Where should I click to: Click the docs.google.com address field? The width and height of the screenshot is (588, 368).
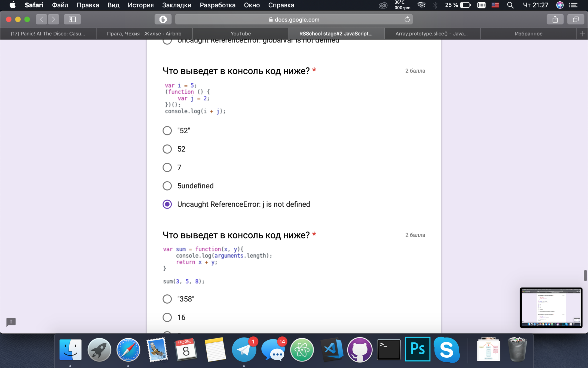[293, 19]
